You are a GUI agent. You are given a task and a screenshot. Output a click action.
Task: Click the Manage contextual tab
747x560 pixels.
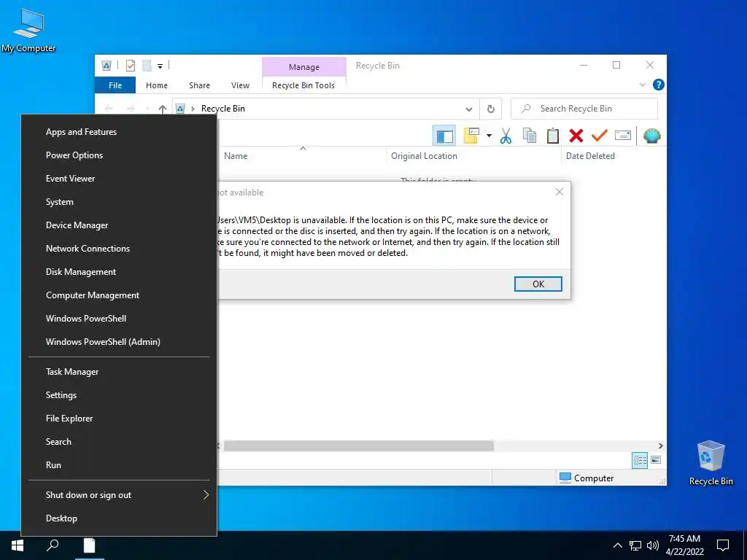304,67
